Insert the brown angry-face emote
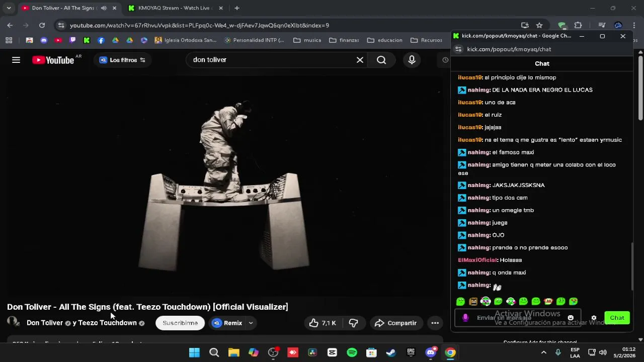Screen dimensions: 644x362 [x=473, y=301]
